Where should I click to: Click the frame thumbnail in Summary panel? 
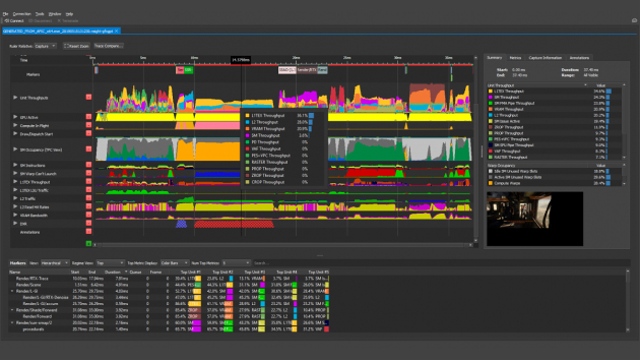click(535, 219)
